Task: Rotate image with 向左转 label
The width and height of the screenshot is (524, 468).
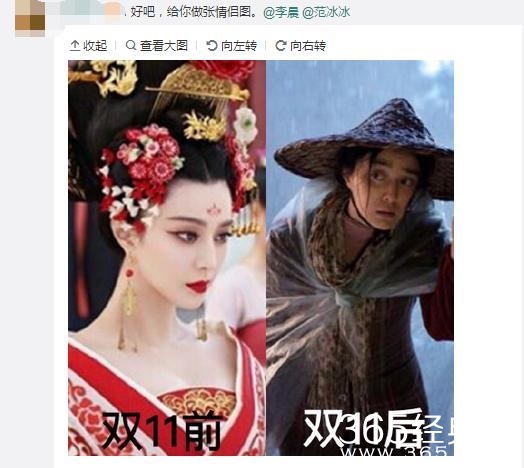Action: tap(239, 46)
